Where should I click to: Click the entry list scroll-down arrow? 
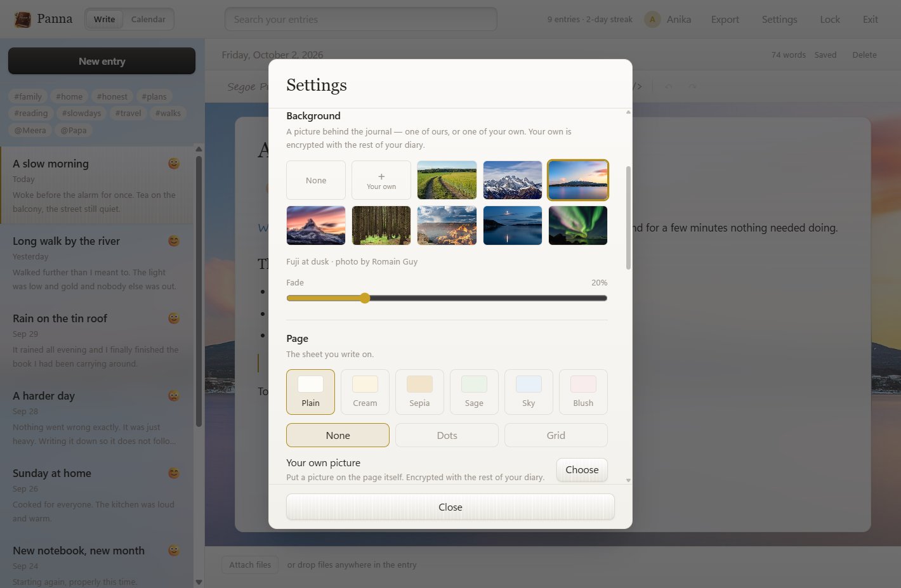199,582
